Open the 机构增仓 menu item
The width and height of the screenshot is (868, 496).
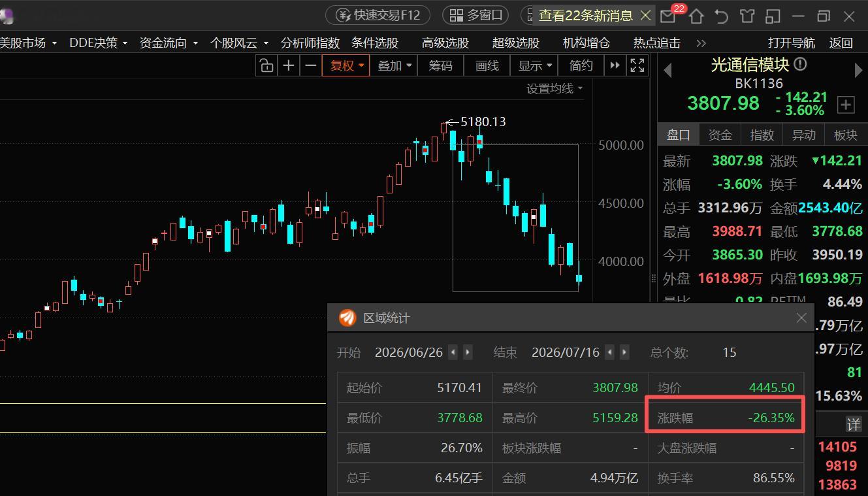[x=587, y=43]
